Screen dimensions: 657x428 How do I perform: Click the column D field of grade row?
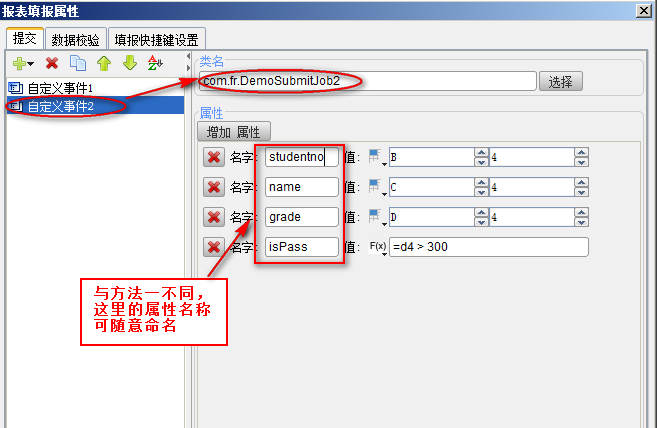(432, 217)
